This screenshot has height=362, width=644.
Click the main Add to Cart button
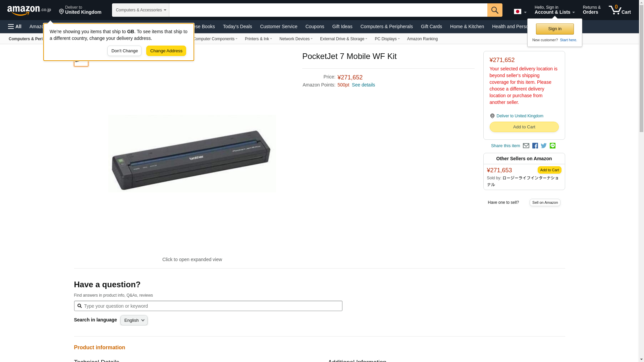click(524, 127)
